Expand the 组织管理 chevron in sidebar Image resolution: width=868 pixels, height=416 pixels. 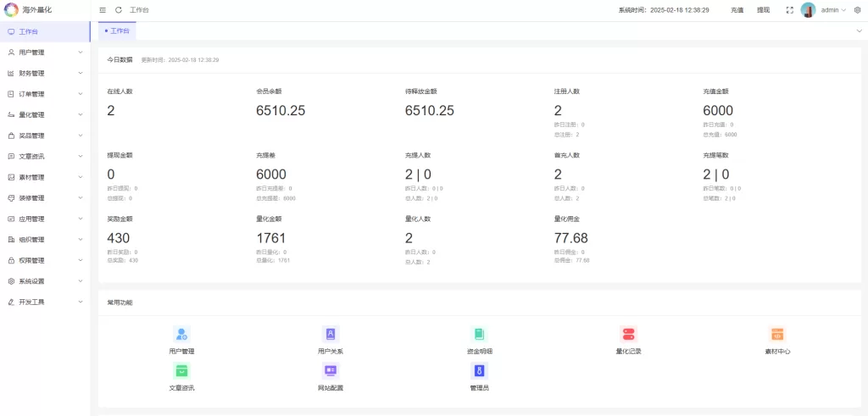pyautogui.click(x=81, y=240)
